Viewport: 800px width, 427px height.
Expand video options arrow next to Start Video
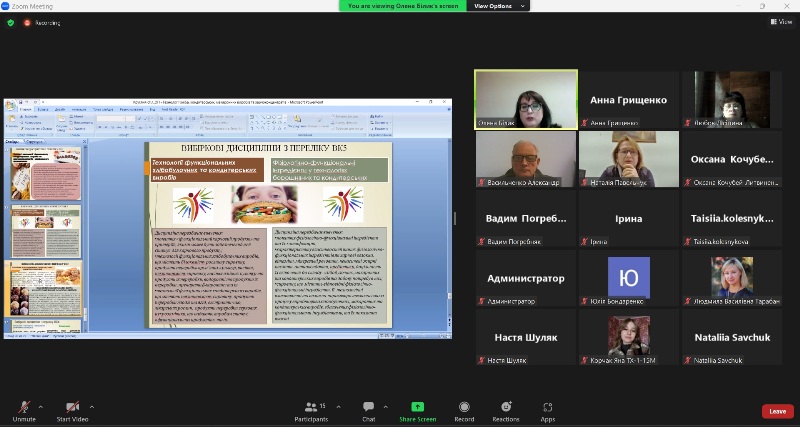(93, 406)
